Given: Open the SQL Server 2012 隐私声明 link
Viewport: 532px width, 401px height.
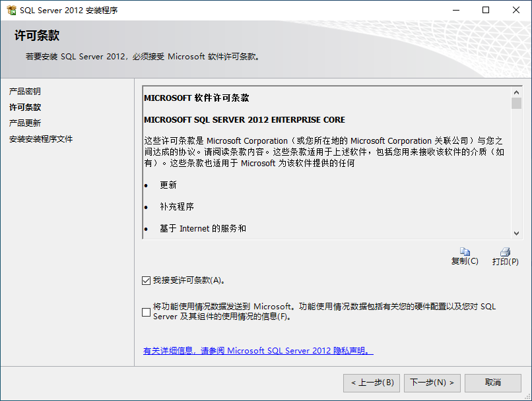Looking at the screenshot, I should tap(258, 350).
